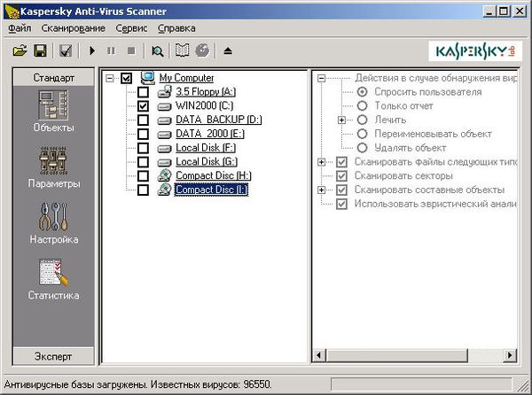Click the DATA_BACKUP (D:) drive icon
This screenshot has width=532, height=395.
(x=165, y=120)
